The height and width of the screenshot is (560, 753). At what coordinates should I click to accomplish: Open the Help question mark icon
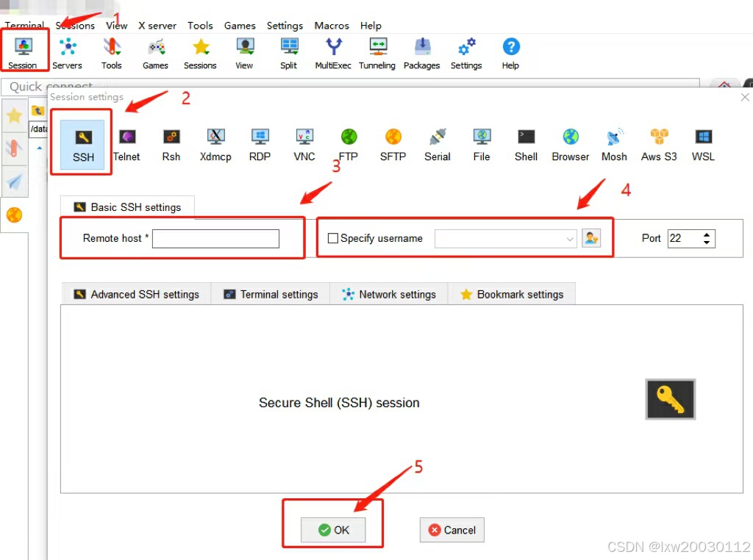(x=510, y=52)
